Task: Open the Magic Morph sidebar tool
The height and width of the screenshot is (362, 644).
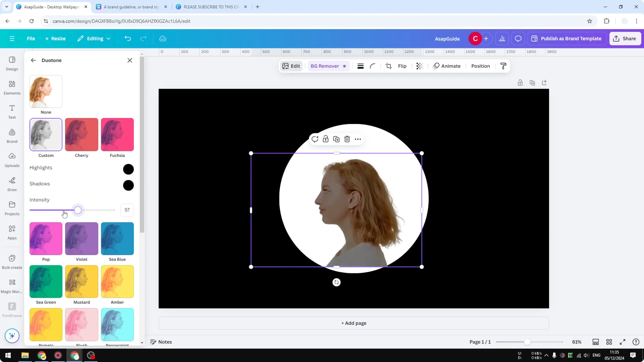Action: click(x=12, y=285)
